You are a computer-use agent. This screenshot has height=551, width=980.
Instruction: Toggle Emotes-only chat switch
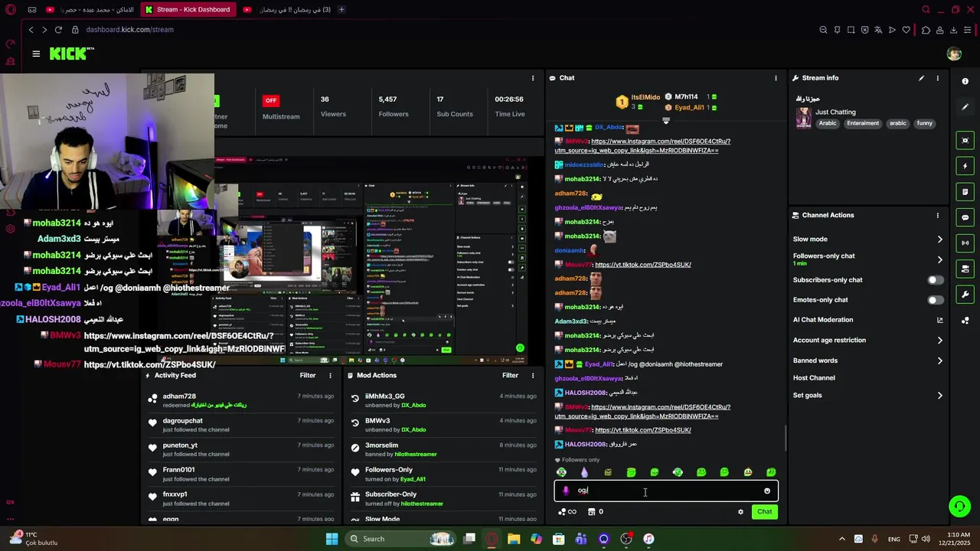coord(935,300)
